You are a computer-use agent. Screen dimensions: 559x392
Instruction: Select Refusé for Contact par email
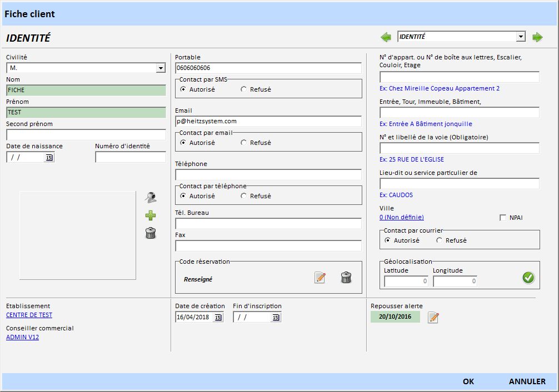click(x=244, y=143)
